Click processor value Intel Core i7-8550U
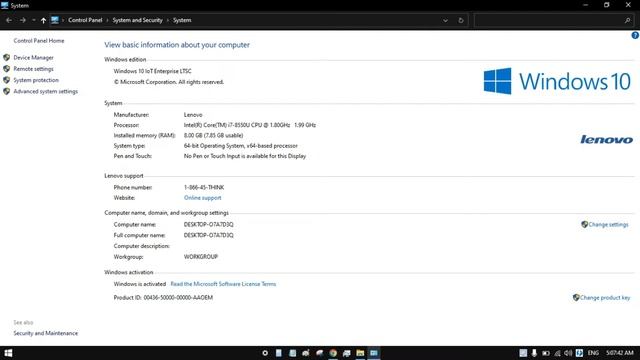Image resolution: width=640 pixels, height=360 pixels. tap(250, 125)
